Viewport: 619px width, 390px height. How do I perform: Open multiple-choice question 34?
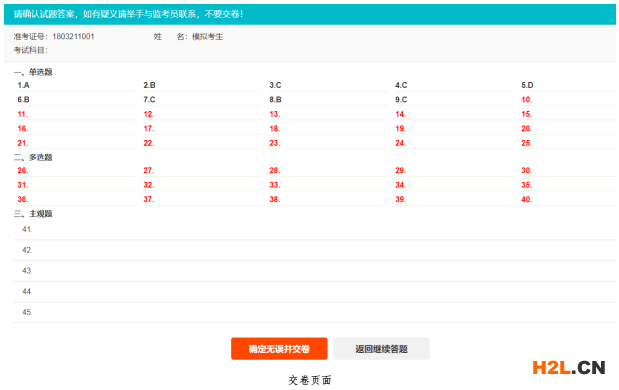click(400, 185)
